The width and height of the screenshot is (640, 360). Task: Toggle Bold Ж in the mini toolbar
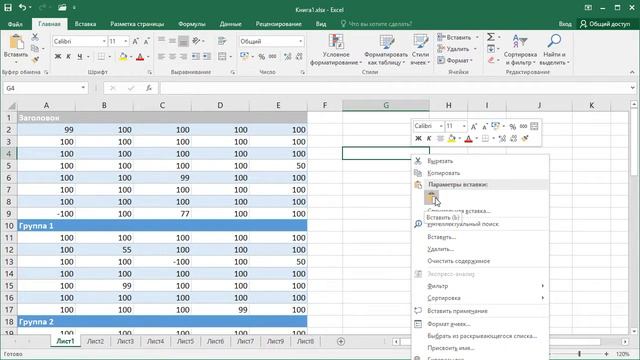pyautogui.click(x=418, y=139)
